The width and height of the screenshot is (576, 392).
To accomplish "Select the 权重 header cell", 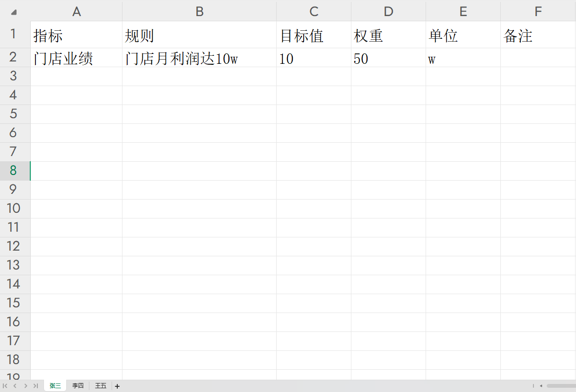I will [x=388, y=36].
